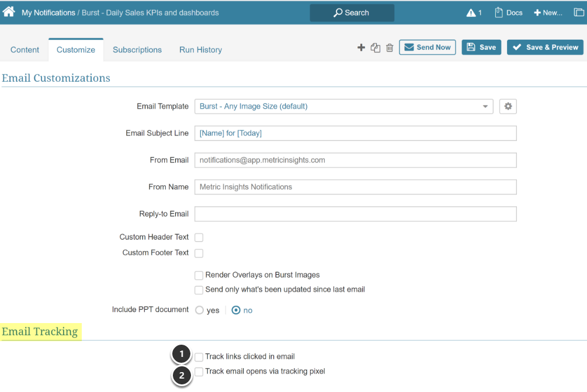Click the Save & Preview button
Viewport: 587px width, 392px height.
click(x=544, y=47)
